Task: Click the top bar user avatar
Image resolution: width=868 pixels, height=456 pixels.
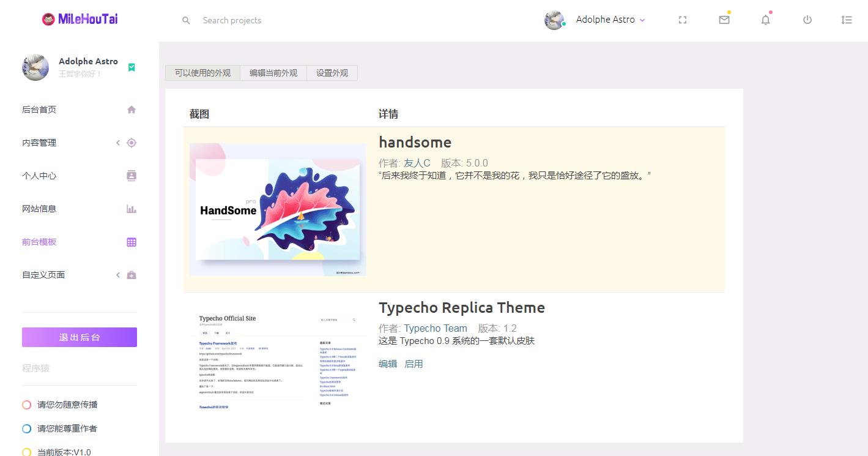Action: coord(554,20)
